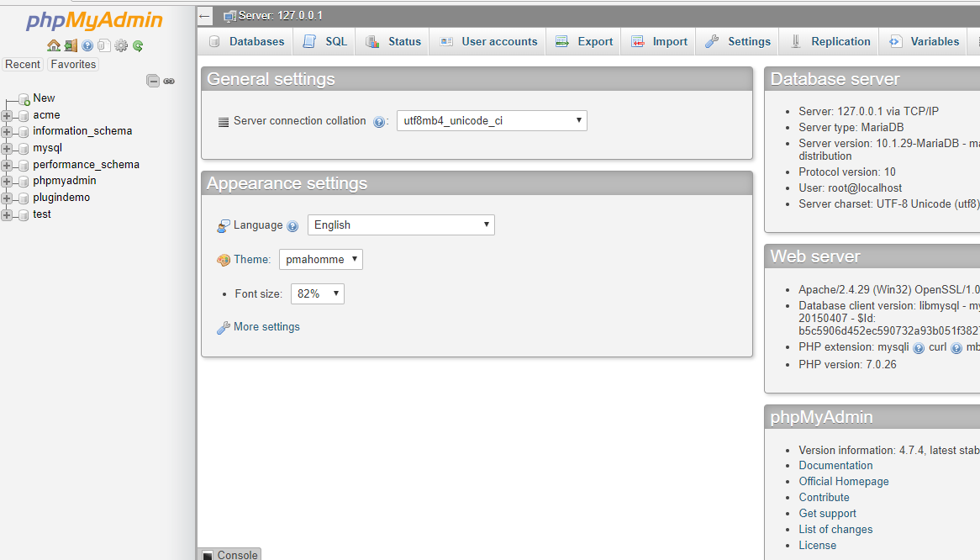Click the phpmyadmin database cylinder icon
This screenshot has width=980, height=560.
click(x=24, y=182)
